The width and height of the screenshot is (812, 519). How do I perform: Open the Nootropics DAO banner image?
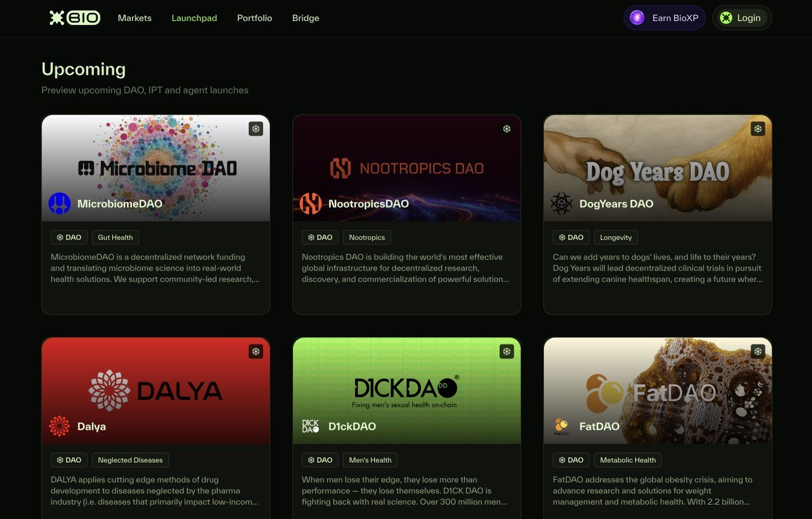407,168
